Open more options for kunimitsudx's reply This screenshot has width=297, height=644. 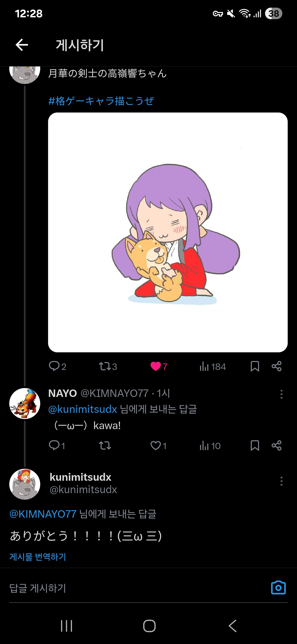281,481
